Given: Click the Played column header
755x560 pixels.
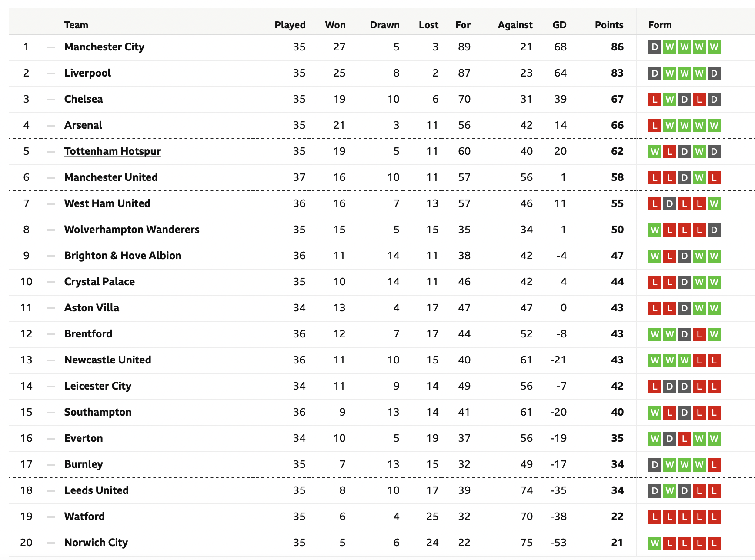Looking at the screenshot, I should (x=290, y=25).
